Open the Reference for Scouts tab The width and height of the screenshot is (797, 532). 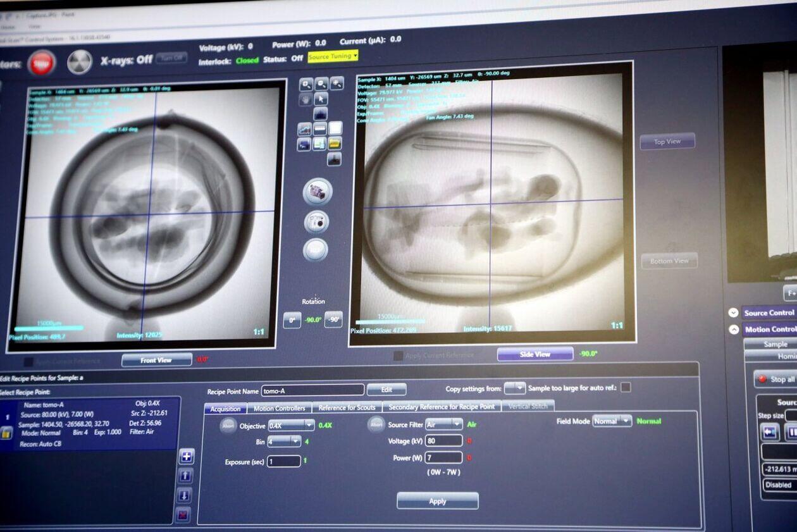click(x=347, y=407)
